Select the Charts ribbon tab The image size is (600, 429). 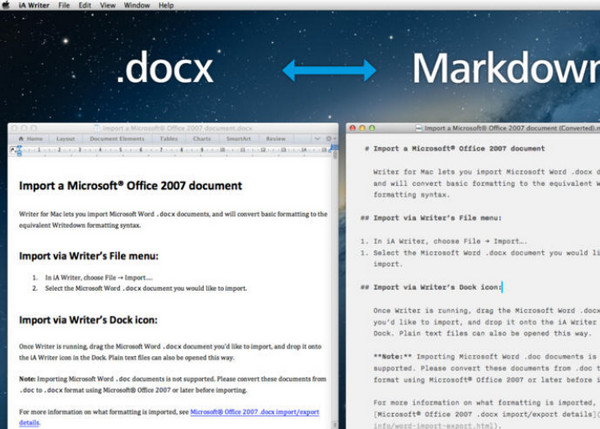[x=202, y=139]
